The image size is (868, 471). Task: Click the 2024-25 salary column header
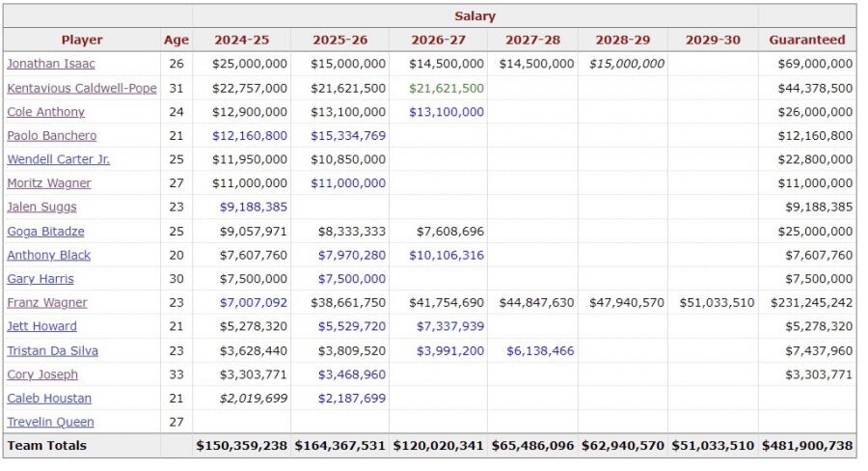(241, 40)
